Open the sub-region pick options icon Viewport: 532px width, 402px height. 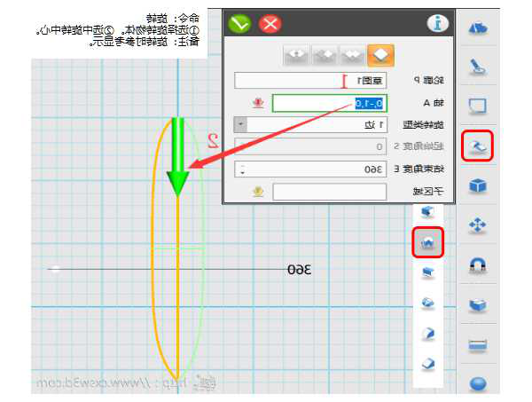(258, 192)
